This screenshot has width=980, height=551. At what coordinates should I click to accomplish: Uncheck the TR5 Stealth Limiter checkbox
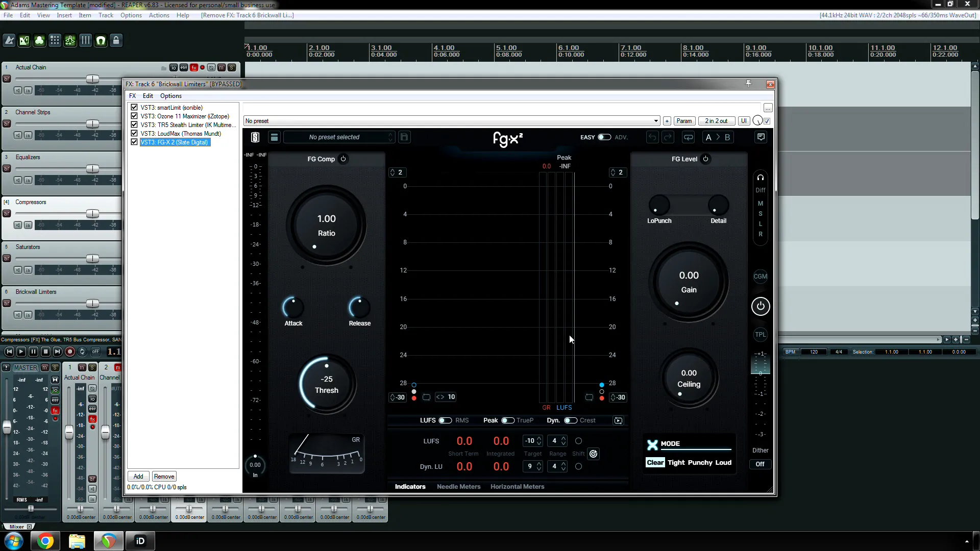tap(134, 125)
